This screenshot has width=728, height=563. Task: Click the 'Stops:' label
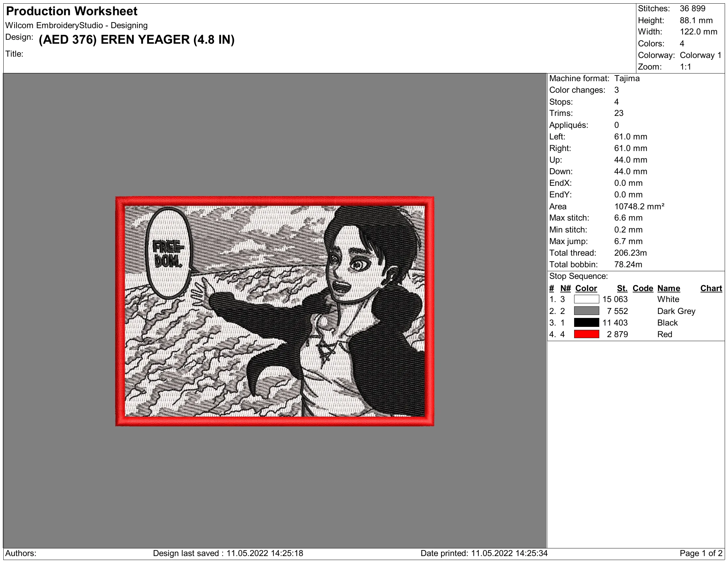coord(561,102)
